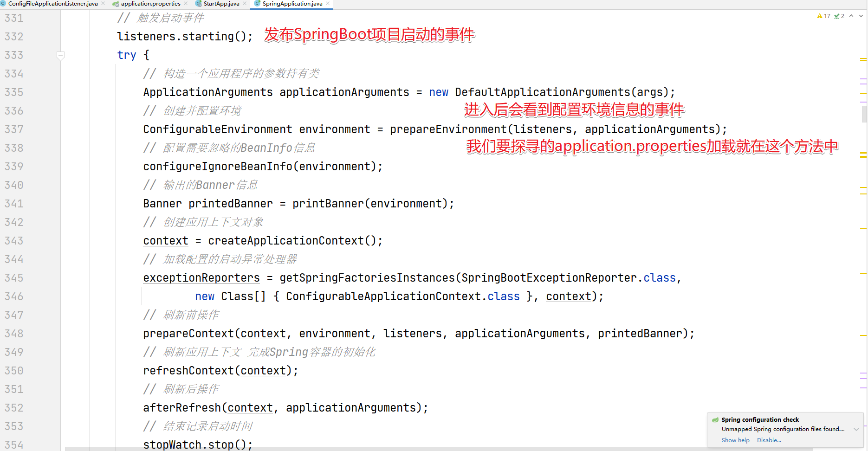Click on createApplicationContext method call

point(286,241)
